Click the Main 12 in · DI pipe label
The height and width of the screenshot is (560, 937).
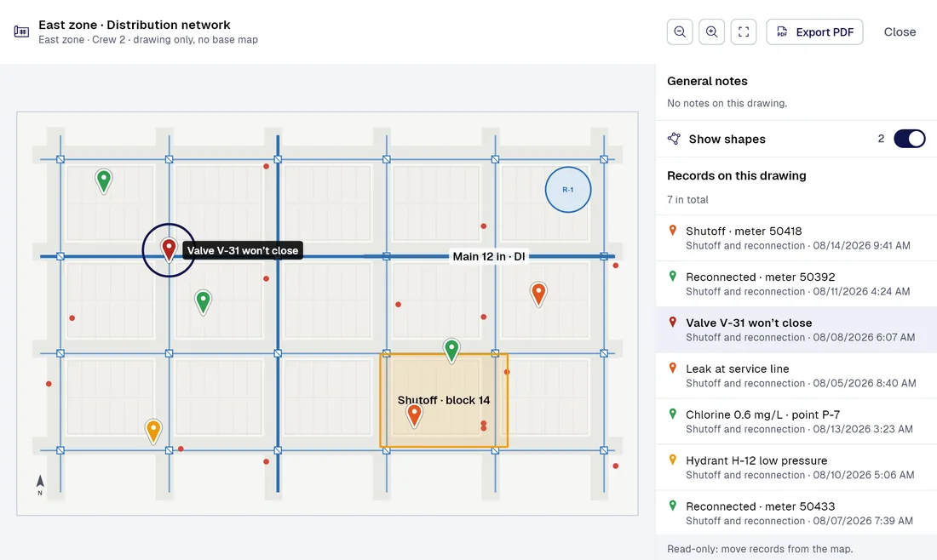489,257
